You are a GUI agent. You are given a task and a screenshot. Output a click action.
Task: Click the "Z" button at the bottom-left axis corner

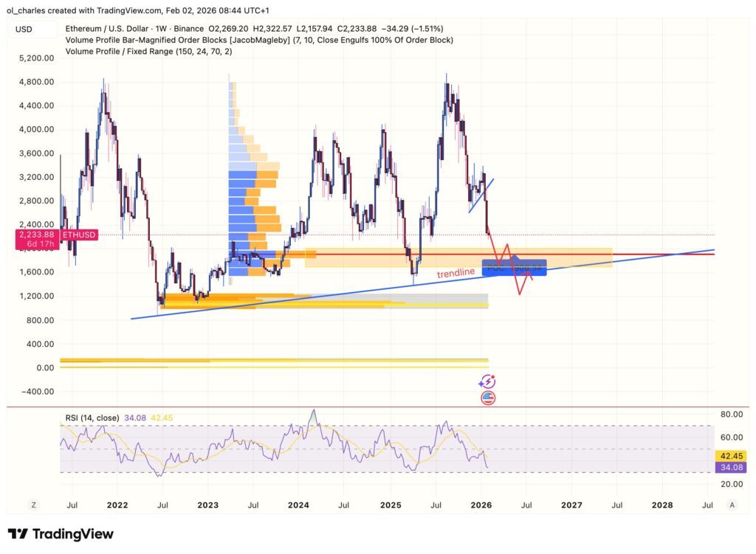33,505
